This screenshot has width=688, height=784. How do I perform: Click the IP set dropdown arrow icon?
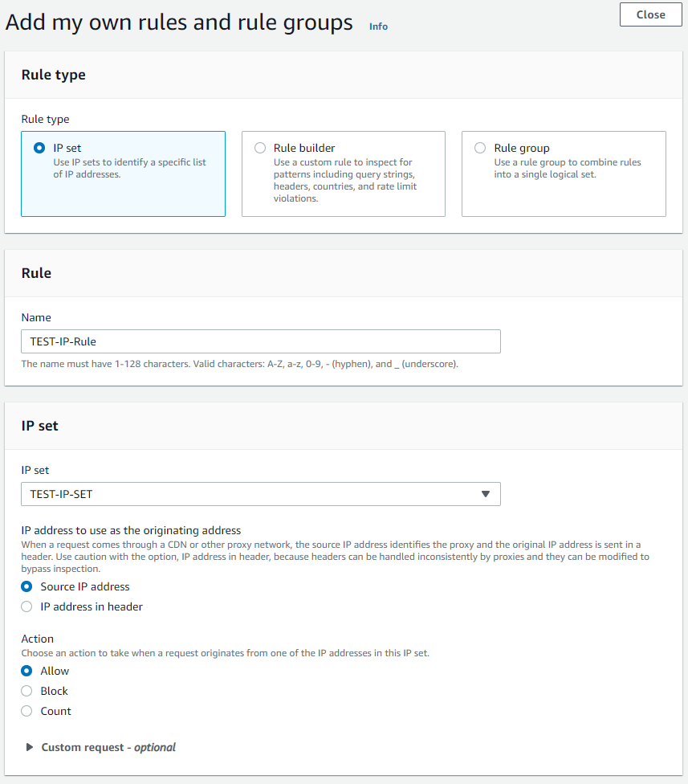coord(485,494)
